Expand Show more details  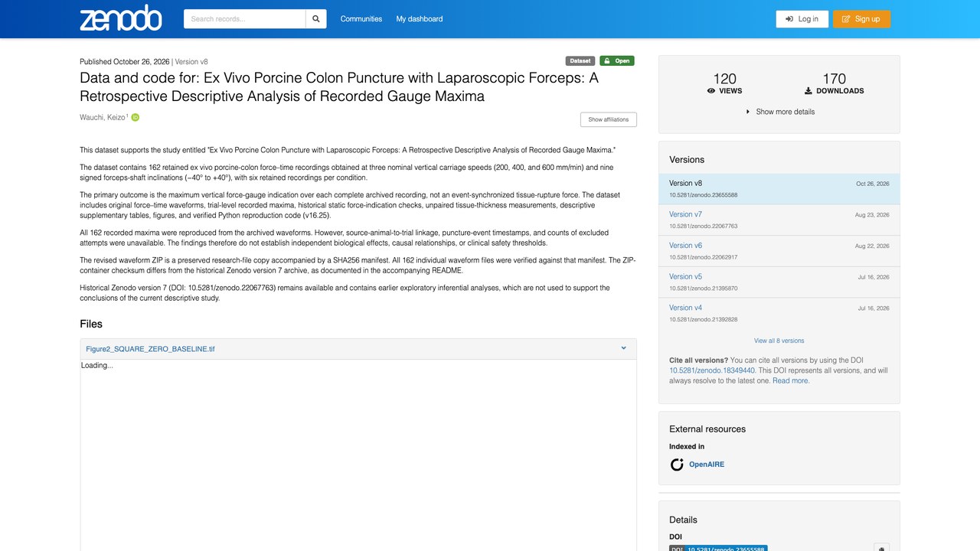pos(780,112)
